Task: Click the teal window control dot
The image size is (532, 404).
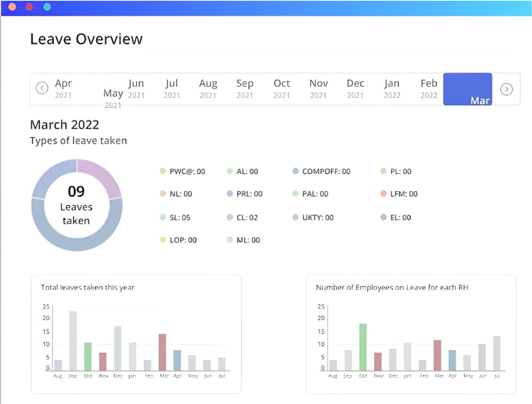Action: [x=47, y=7]
